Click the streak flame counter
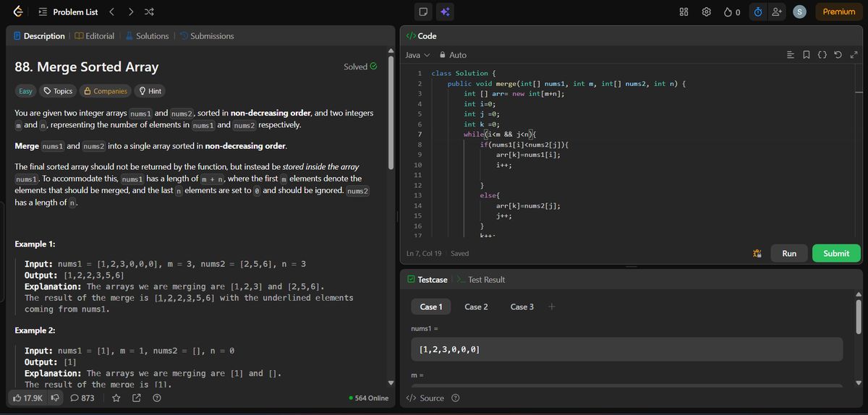 click(731, 12)
